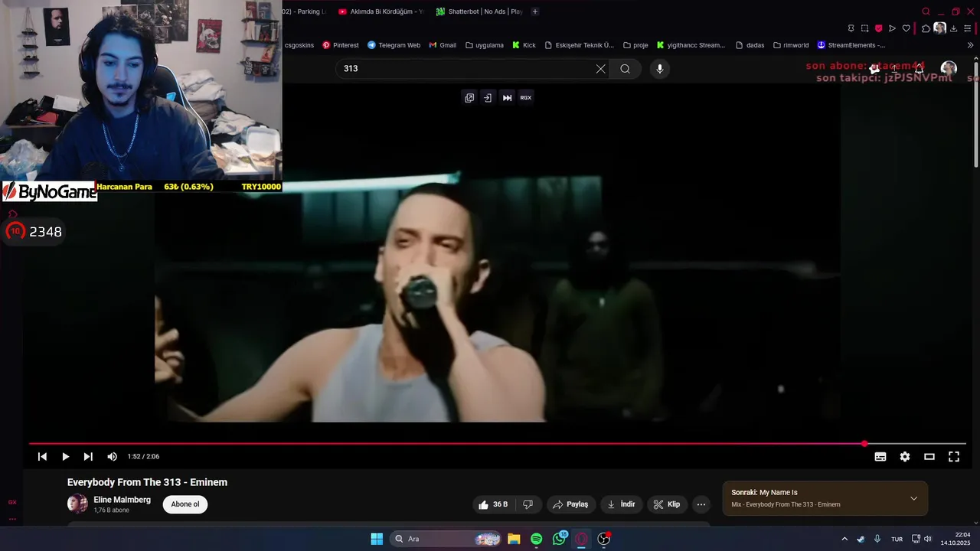
Task: Open video pop-out overlay icon
Action: click(469, 97)
